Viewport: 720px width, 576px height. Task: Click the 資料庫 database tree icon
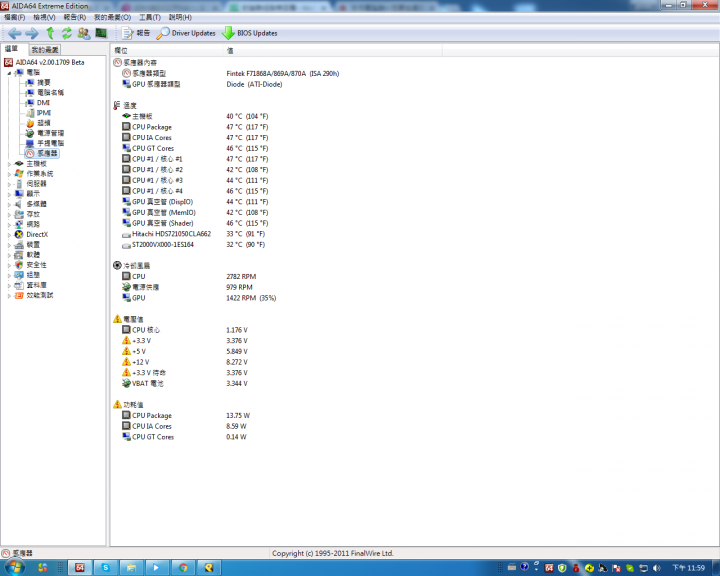(19, 285)
